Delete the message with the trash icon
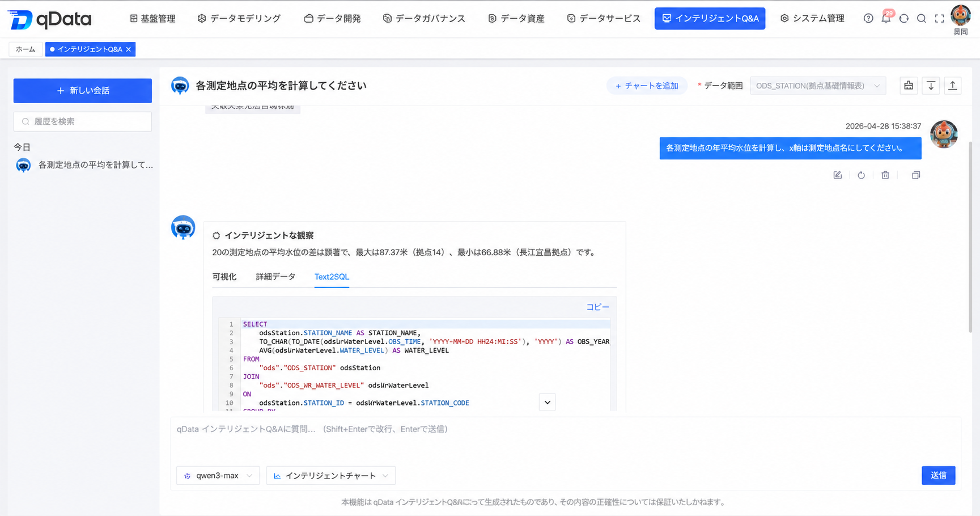This screenshot has height=516, width=980. [885, 175]
